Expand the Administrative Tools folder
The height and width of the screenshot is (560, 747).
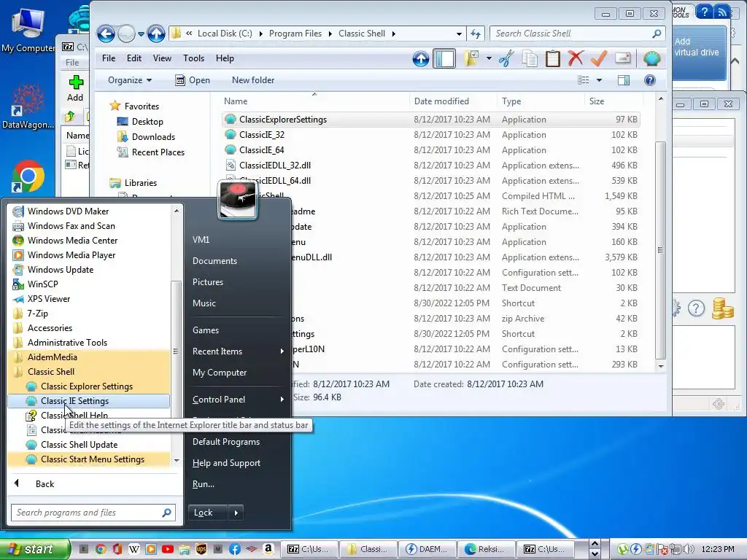click(x=88, y=343)
